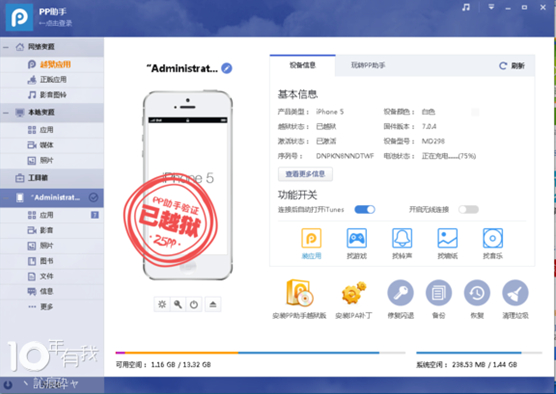The width and height of the screenshot is (556, 394).
Task: Click the 点击登录 login link
Action: point(56,23)
